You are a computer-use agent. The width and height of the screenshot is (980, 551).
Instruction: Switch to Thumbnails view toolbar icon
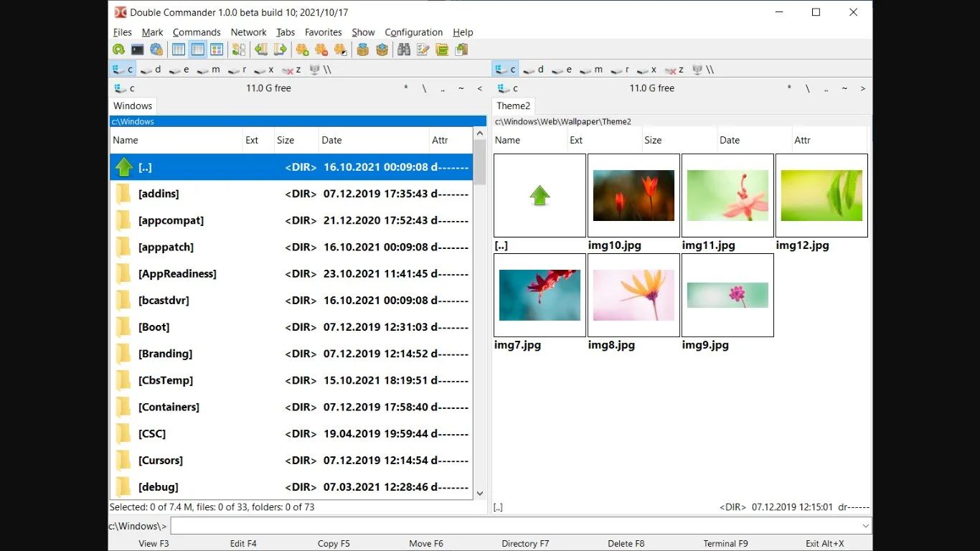point(216,50)
